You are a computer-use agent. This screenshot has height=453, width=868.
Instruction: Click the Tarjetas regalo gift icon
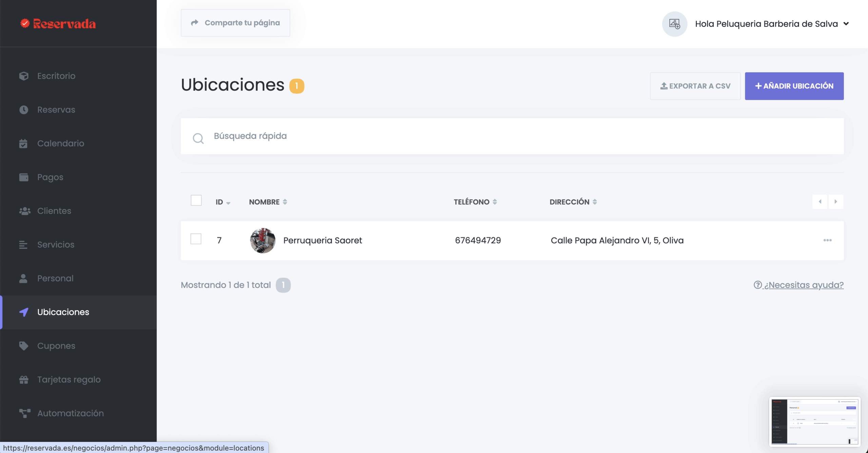[24, 379]
